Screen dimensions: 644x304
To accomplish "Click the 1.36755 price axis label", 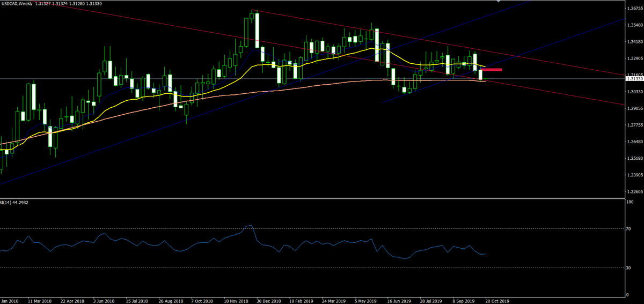I will (x=634, y=9).
